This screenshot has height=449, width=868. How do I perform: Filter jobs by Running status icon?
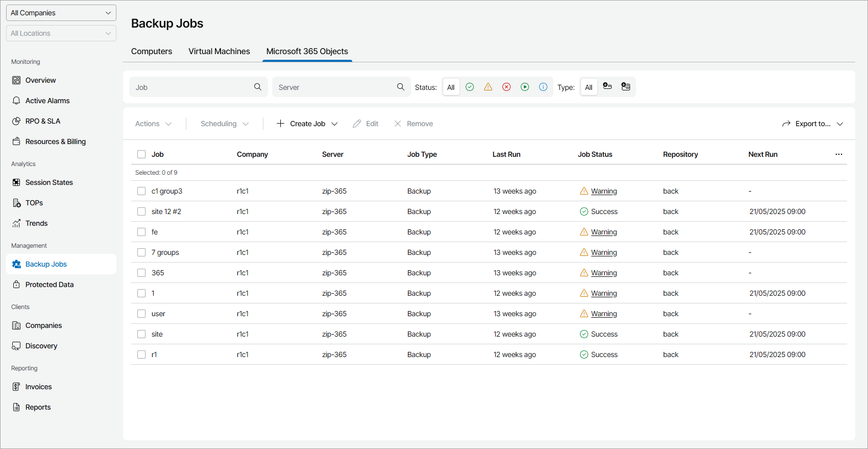coord(525,87)
